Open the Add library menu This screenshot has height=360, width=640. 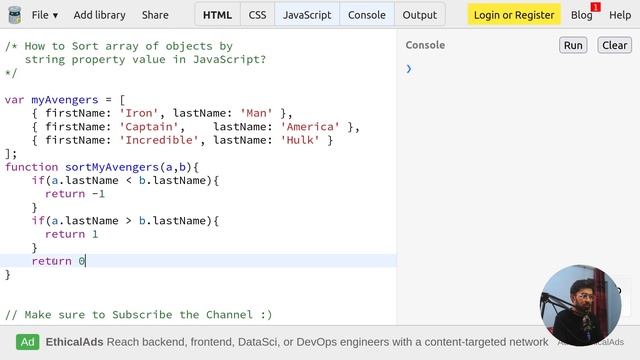[x=100, y=15]
